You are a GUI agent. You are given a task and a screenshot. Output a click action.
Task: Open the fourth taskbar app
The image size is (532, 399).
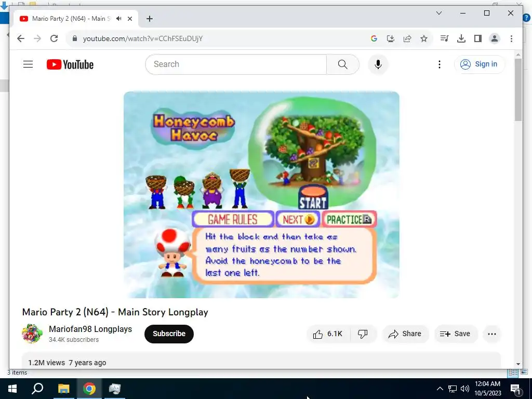pyautogui.click(x=115, y=389)
